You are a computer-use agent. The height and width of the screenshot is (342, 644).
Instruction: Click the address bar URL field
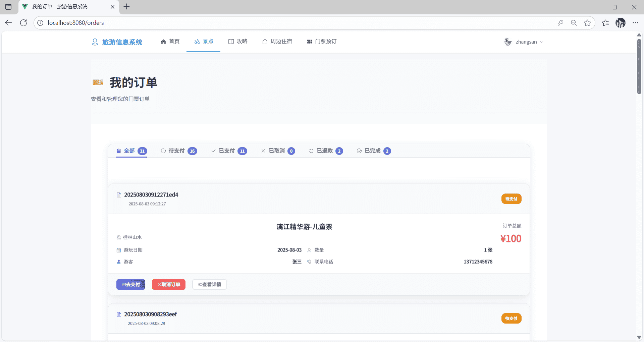tap(295, 23)
